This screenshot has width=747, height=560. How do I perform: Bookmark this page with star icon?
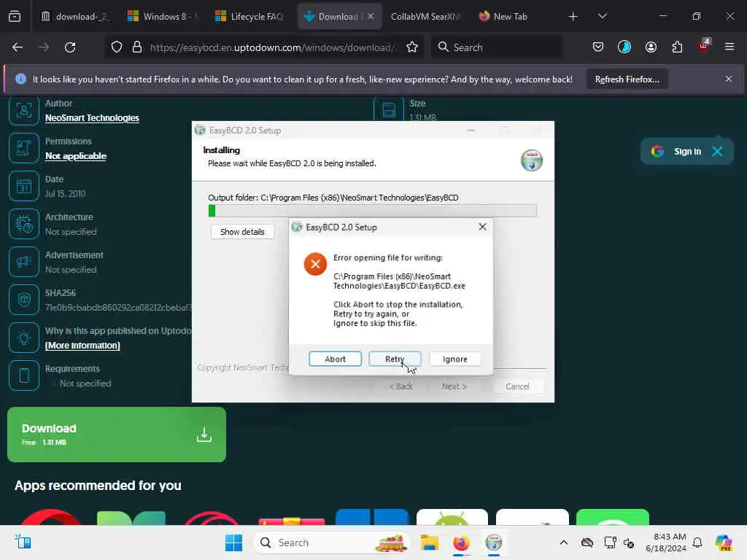412,47
